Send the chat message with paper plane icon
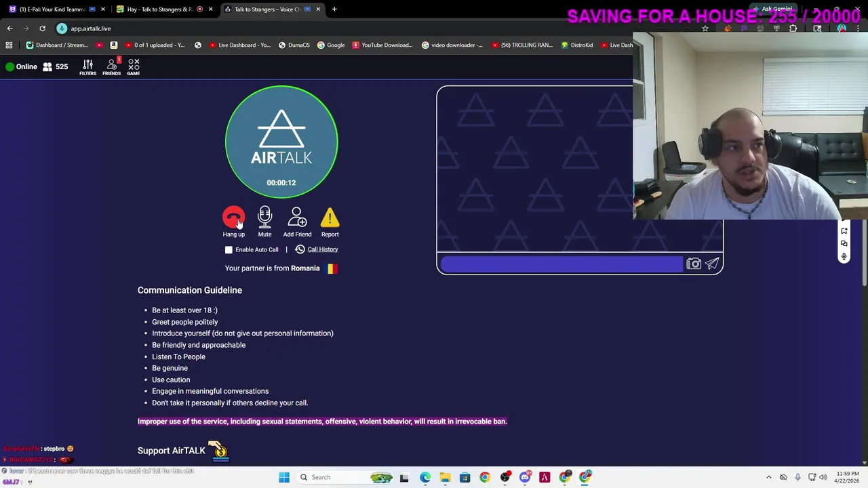 712,264
